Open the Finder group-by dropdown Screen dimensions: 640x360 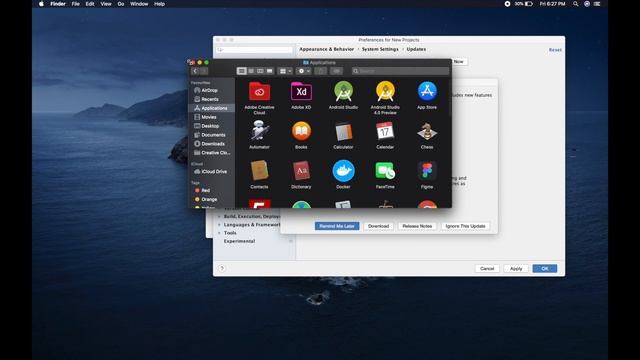(285, 71)
